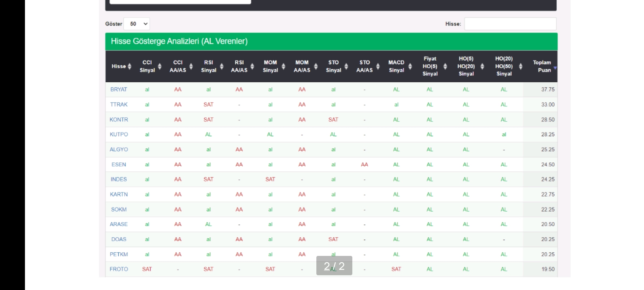Open the Göster rows-per-page dropdown

pyautogui.click(x=137, y=24)
